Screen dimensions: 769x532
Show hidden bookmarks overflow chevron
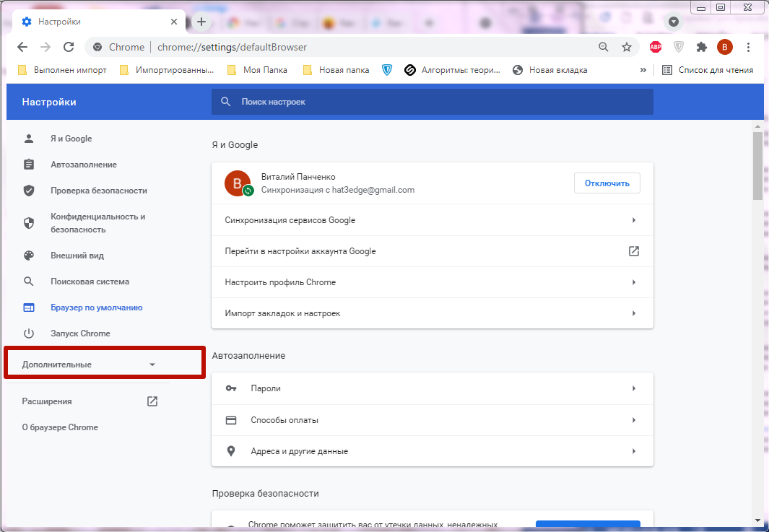(x=643, y=70)
